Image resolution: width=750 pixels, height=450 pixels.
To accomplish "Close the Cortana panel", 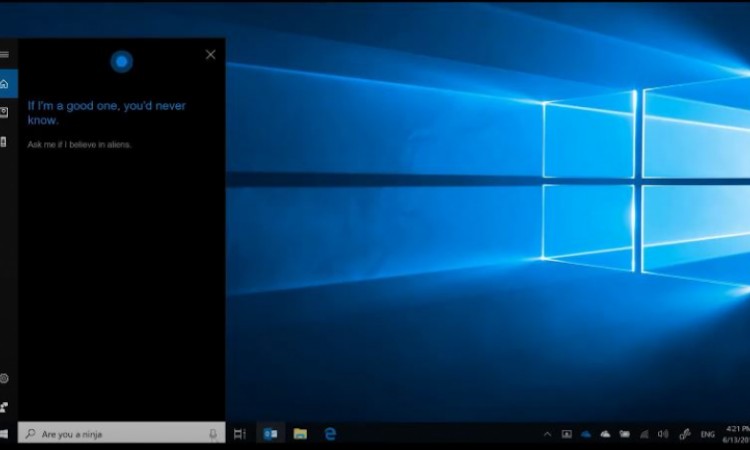I will [x=210, y=55].
